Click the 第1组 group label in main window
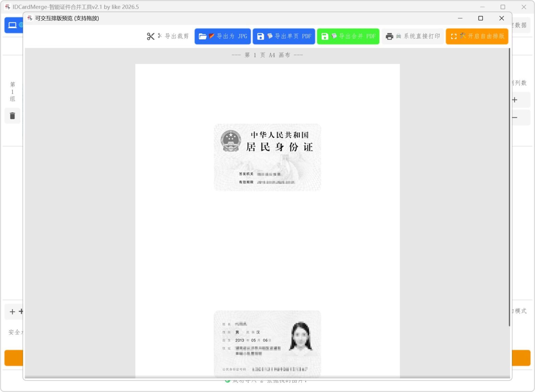535x392 pixels. click(x=12, y=92)
